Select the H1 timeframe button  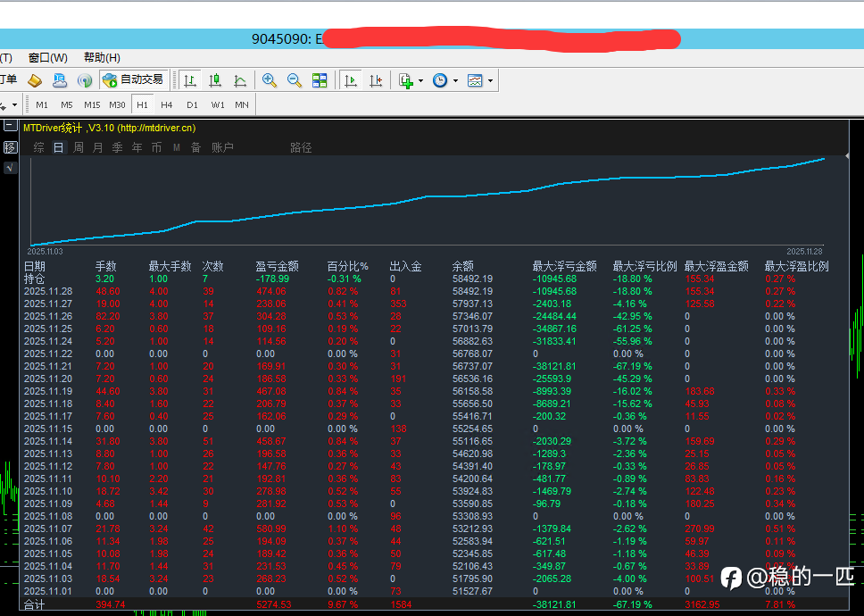[x=142, y=104]
